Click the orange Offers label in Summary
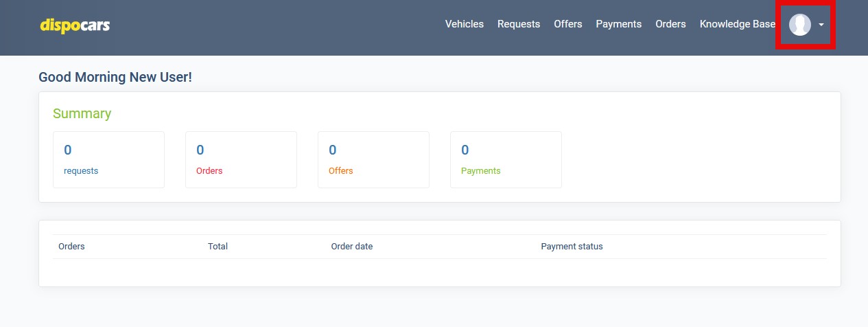The height and width of the screenshot is (327, 868). [340, 171]
